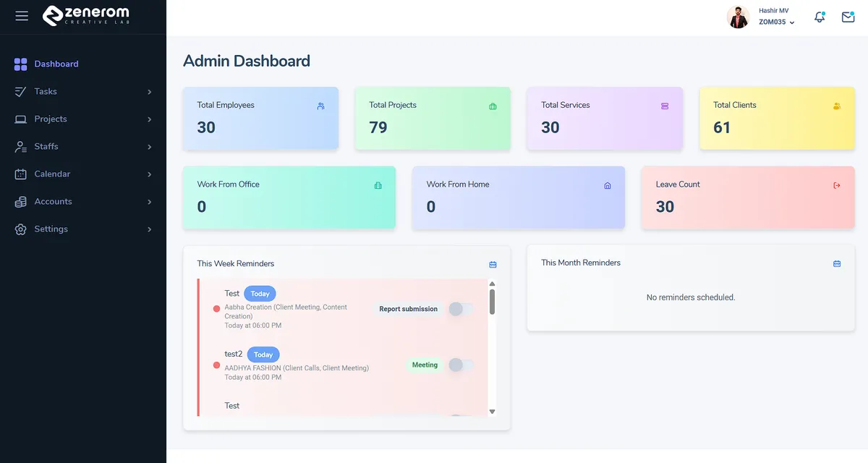Open the Total Services card
Image resolution: width=868 pixels, height=463 pixels.
coord(605,119)
